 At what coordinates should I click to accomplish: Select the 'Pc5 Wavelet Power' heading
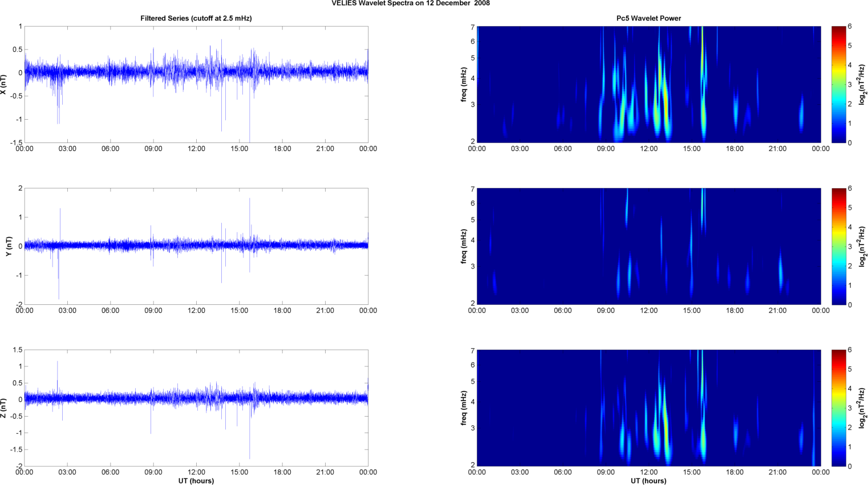648,18
